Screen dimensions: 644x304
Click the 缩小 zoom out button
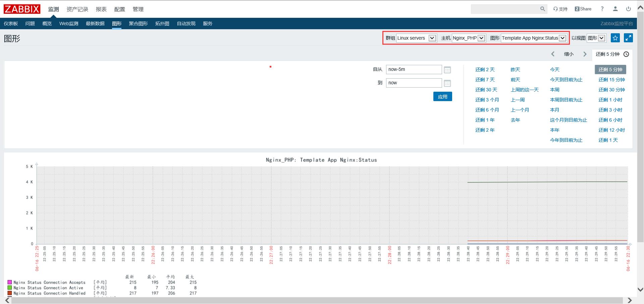click(569, 54)
